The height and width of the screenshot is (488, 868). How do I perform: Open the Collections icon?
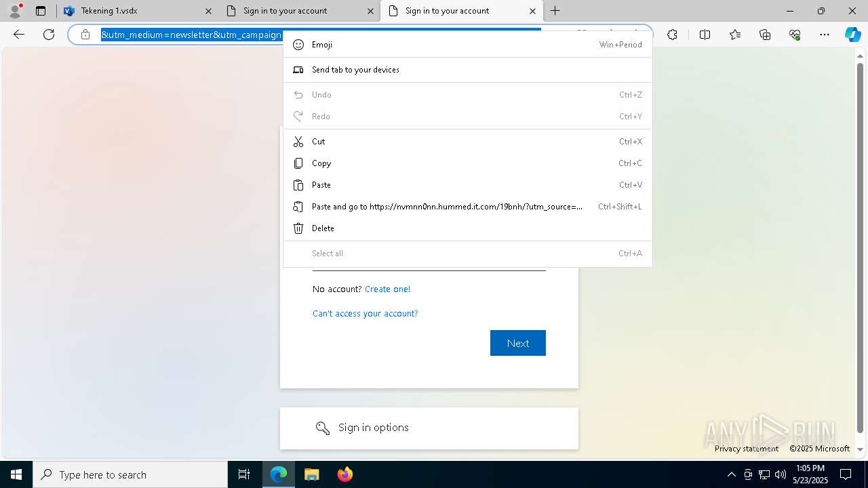pyautogui.click(x=765, y=35)
